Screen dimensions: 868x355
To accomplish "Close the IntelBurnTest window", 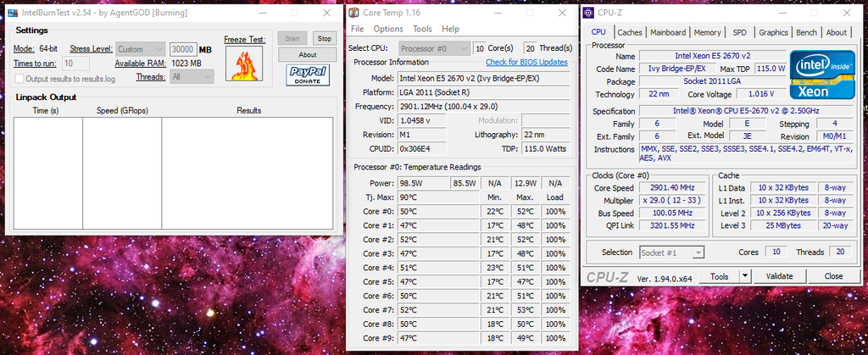I will pos(326,13).
